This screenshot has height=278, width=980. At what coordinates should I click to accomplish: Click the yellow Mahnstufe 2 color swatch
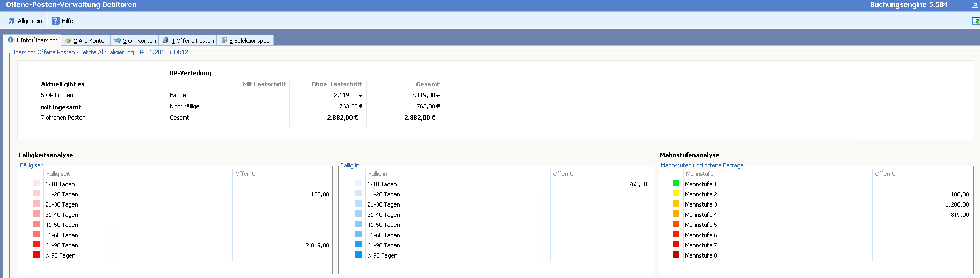pos(676,194)
